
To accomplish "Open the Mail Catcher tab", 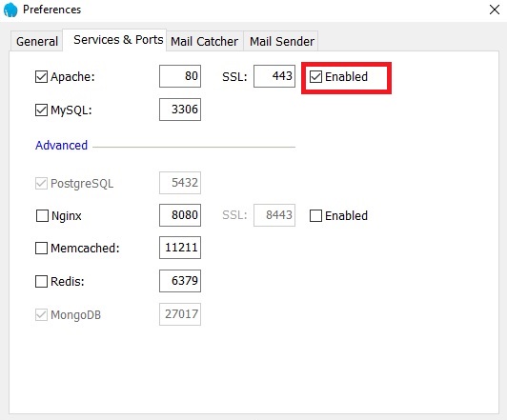I will coord(204,41).
